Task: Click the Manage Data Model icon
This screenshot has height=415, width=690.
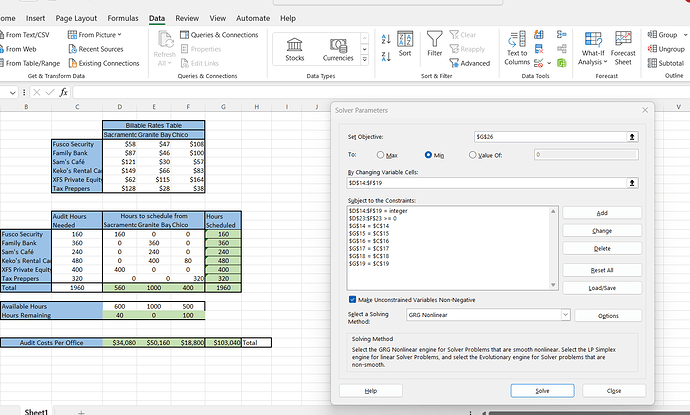Action: click(562, 63)
